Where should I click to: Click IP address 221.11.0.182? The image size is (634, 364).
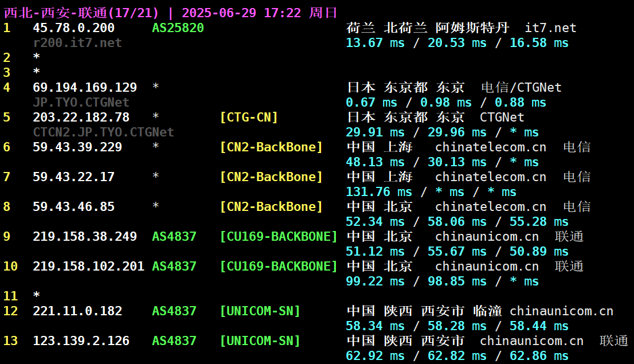pyautogui.click(x=77, y=311)
